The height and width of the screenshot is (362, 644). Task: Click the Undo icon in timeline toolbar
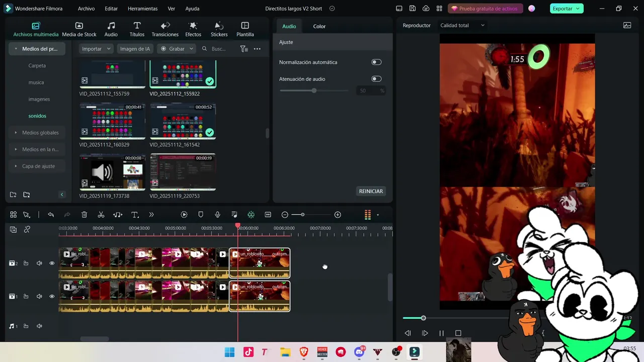[51, 215]
